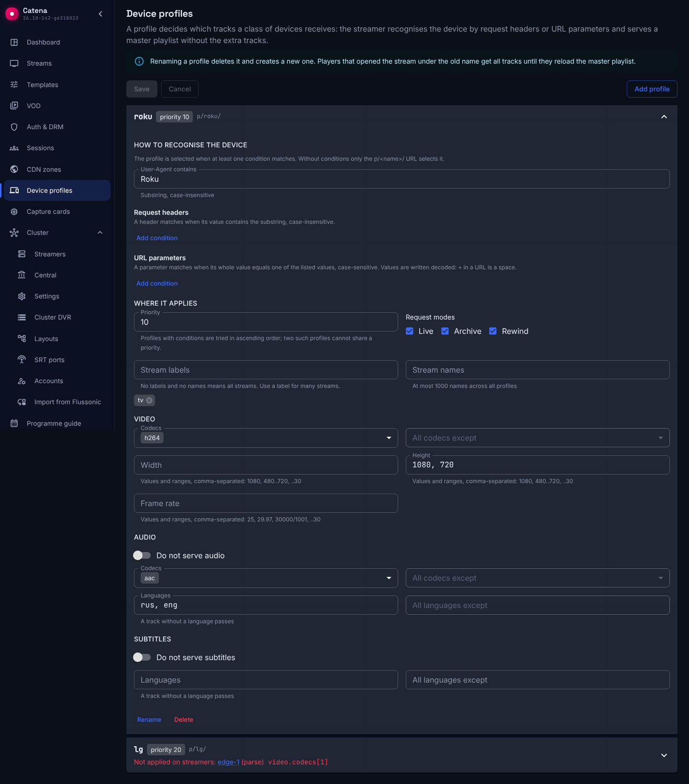Click the User-Agent contains field
This screenshot has width=689, height=784.
coord(402,179)
